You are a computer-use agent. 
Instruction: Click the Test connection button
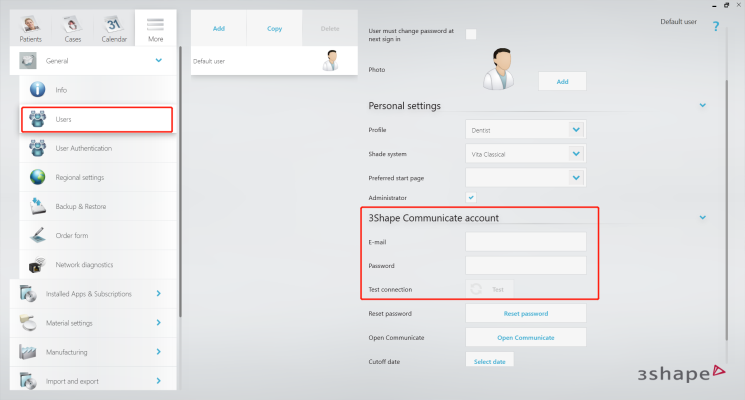tap(489, 289)
